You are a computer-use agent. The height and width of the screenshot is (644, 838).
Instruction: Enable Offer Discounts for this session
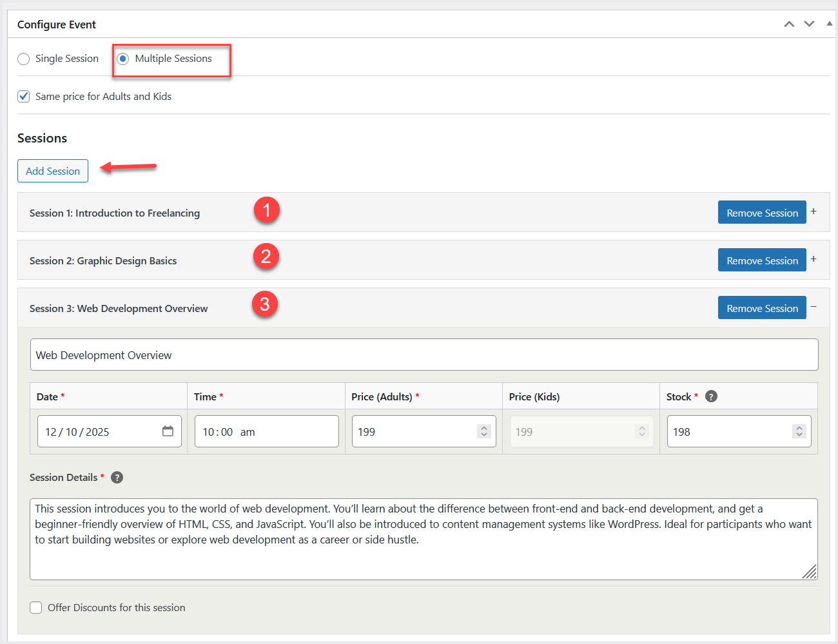[36, 608]
